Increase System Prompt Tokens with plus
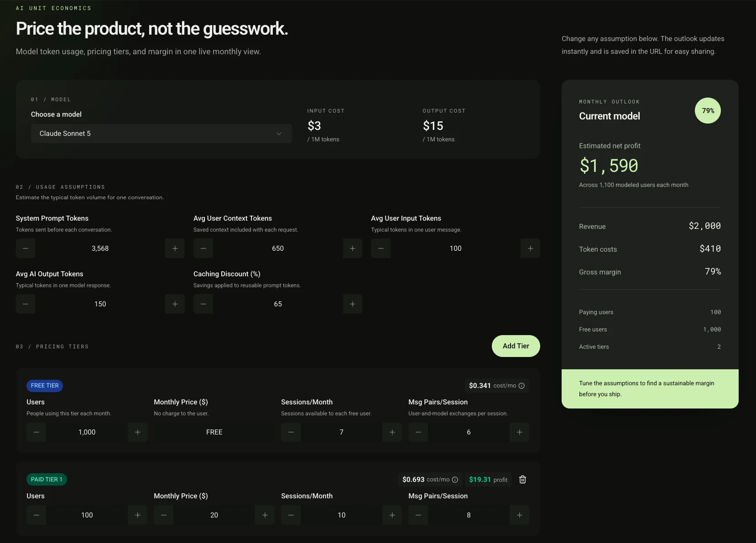 pyautogui.click(x=175, y=248)
